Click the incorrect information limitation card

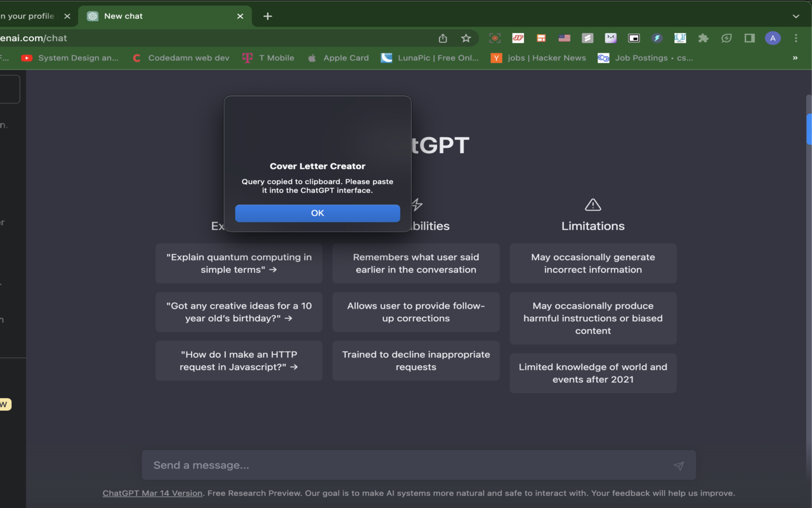click(593, 264)
